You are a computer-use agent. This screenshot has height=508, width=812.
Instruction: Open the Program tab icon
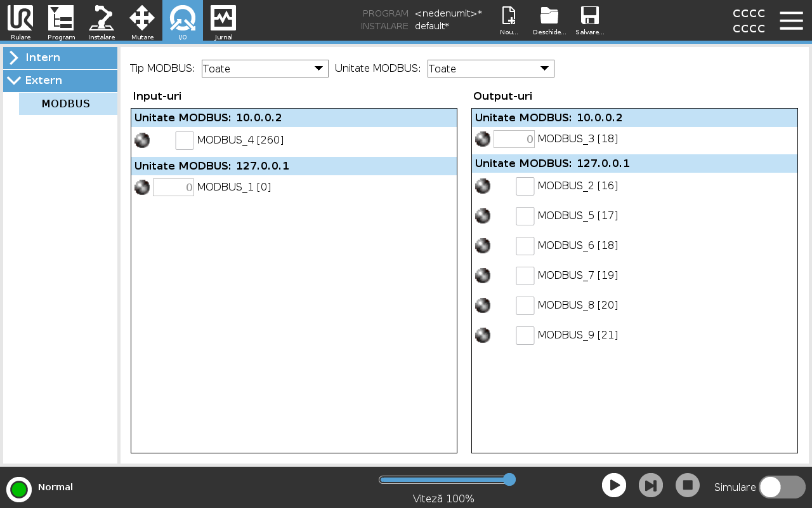[x=61, y=20]
